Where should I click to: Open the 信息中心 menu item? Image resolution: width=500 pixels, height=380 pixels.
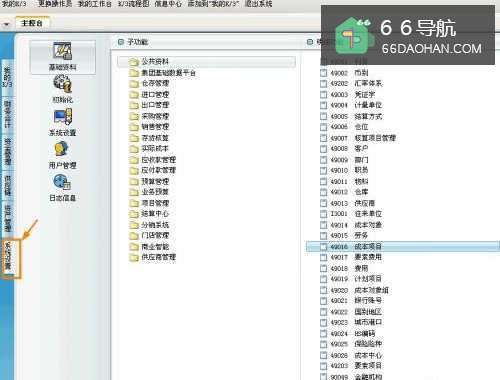tap(168, 4)
